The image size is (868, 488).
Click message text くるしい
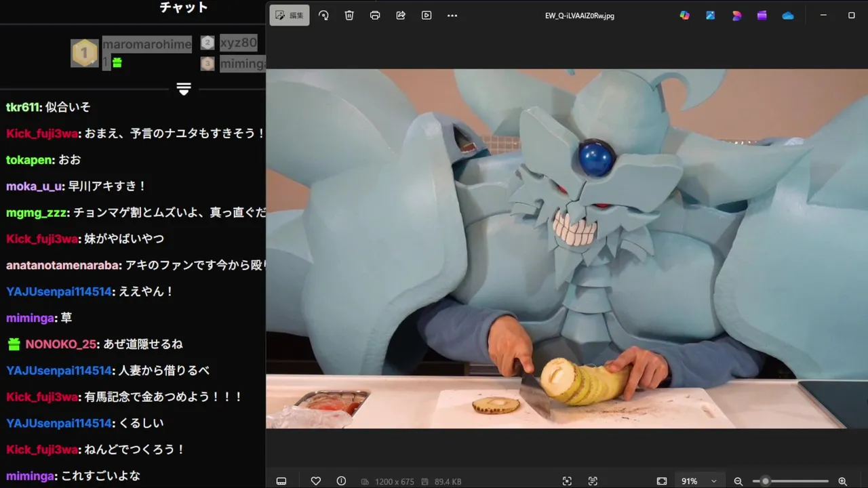click(141, 424)
